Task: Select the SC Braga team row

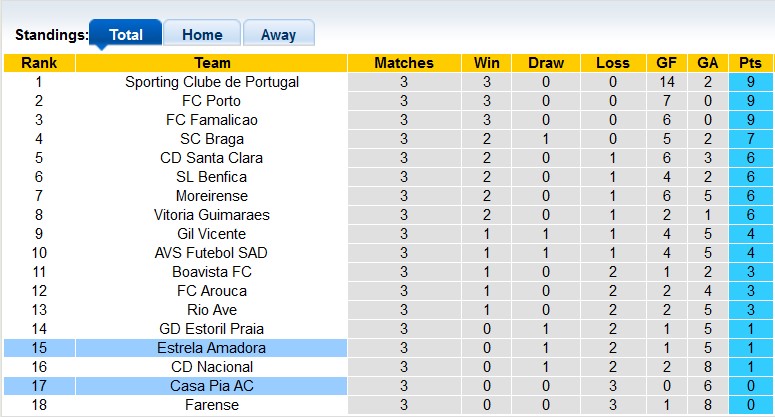Action: click(212, 139)
